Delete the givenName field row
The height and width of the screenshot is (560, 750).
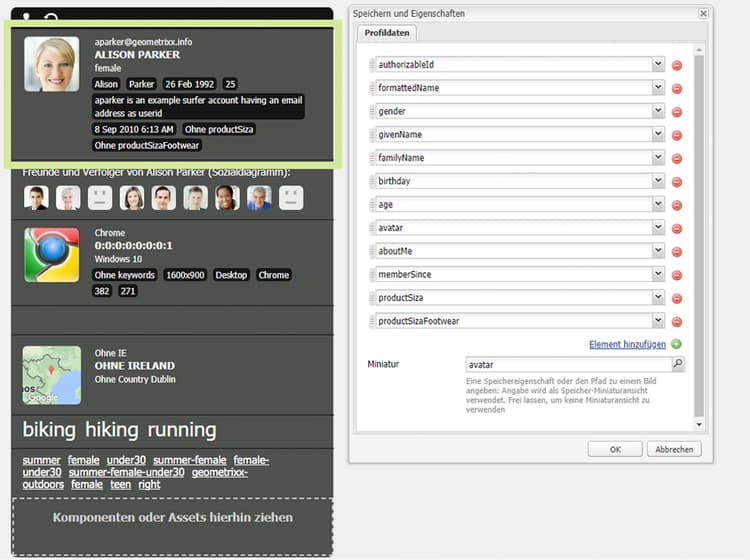[x=677, y=135]
